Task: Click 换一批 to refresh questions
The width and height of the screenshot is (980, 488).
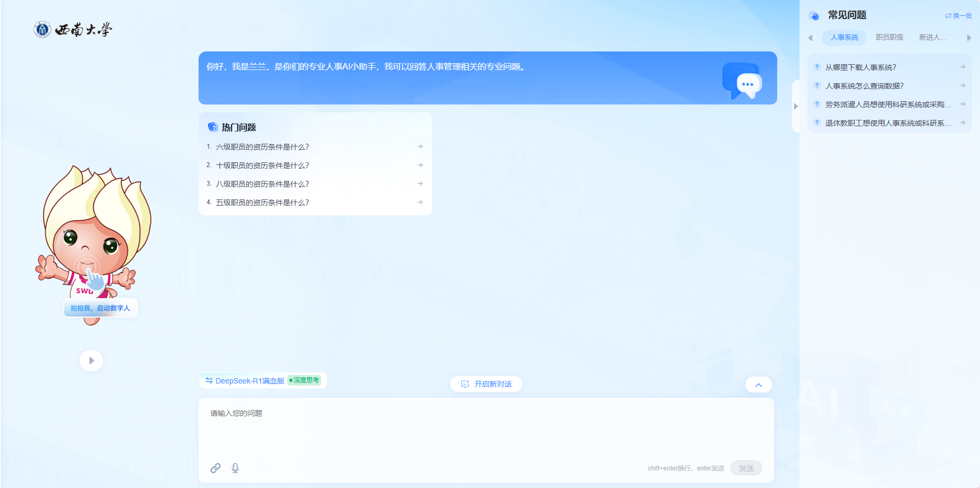Action: point(958,16)
